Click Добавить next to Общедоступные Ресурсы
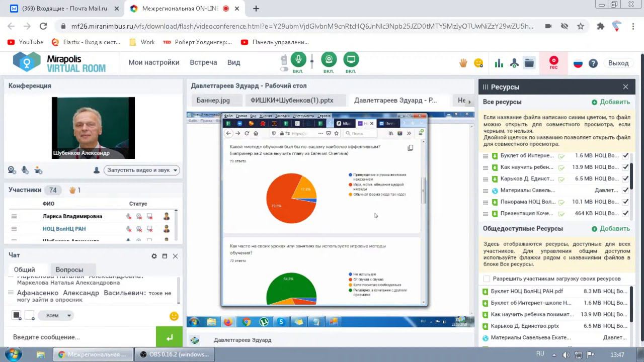This screenshot has height=362, width=644. (x=610, y=228)
